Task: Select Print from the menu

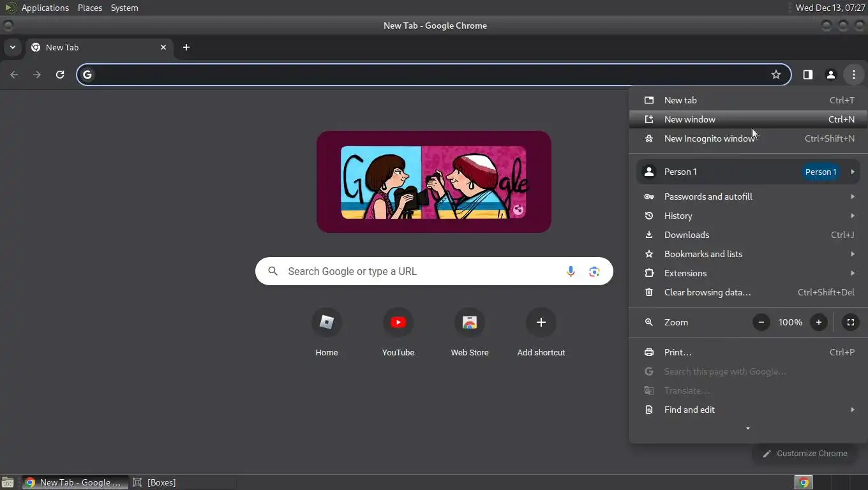Action: tap(748, 352)
